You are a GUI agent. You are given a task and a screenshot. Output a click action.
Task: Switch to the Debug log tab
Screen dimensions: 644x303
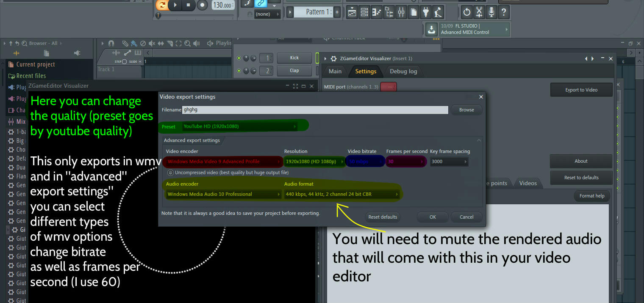403,71
